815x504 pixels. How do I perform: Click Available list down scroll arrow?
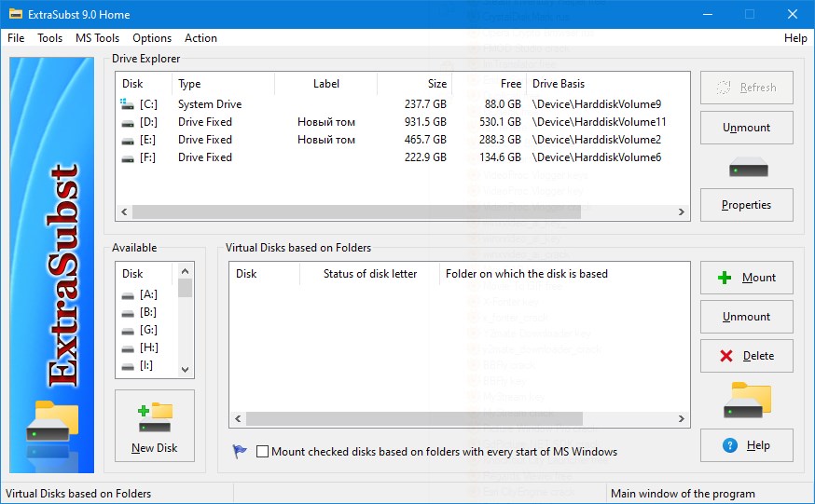coord(185,370)
